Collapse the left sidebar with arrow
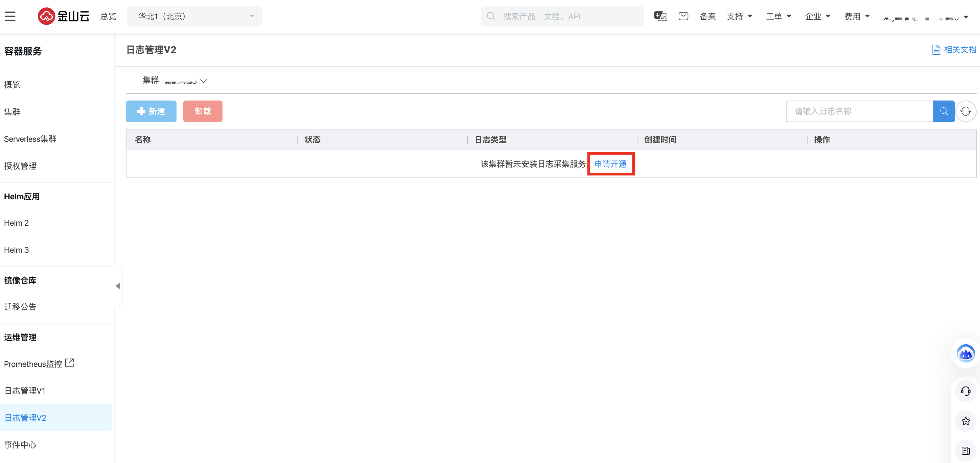The width and height of the screenshot is (980, 463). pos(118,286)
